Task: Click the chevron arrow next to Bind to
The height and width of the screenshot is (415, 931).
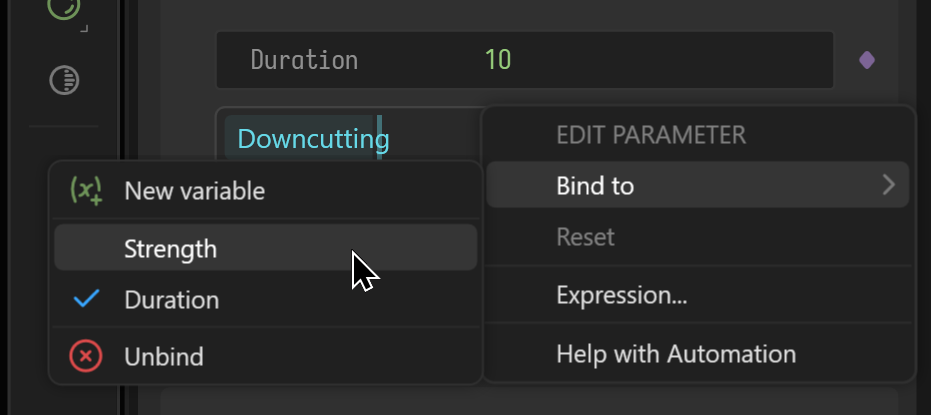Action: click(x=889, y=185)
